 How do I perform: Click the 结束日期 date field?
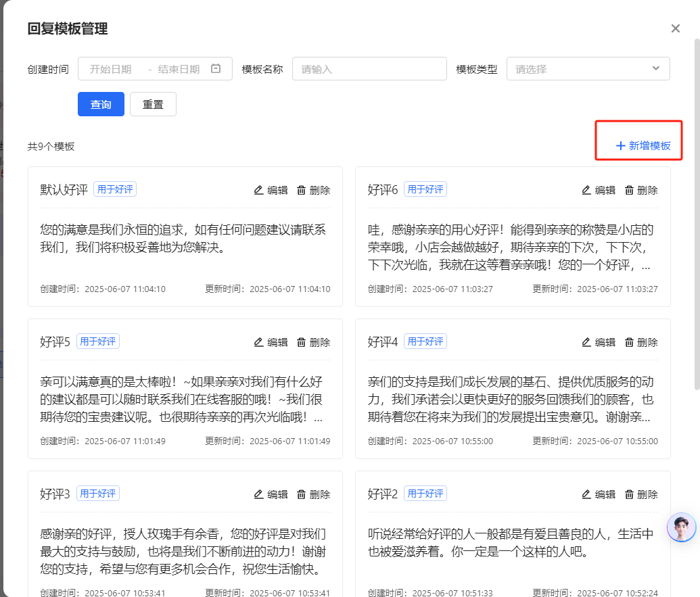tap(179, 69)
